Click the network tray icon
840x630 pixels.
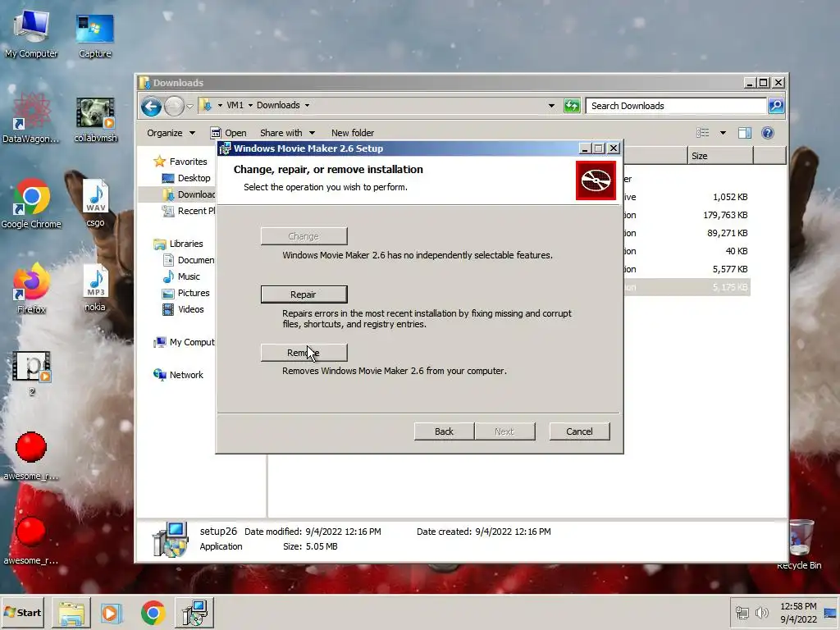[742, 612]
